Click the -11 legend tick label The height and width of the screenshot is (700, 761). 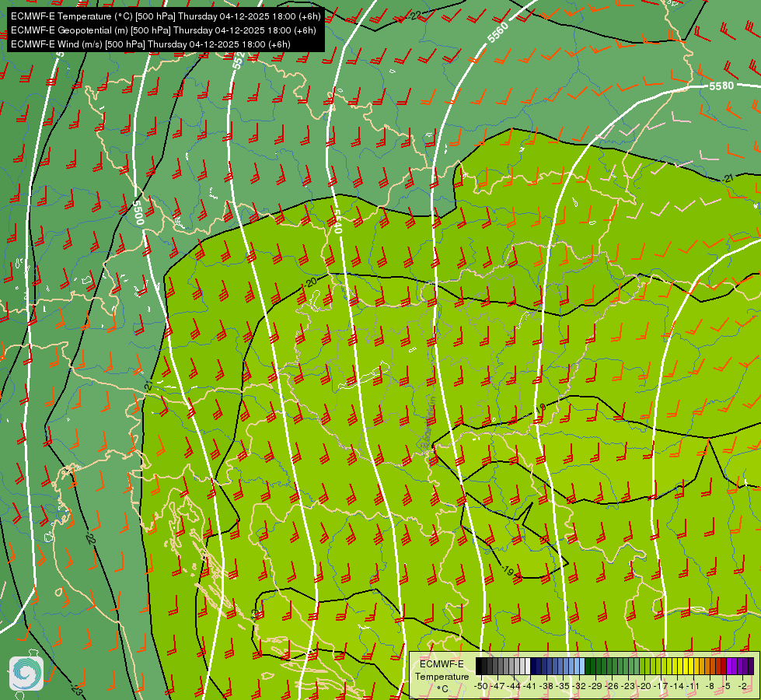(693, 686)
